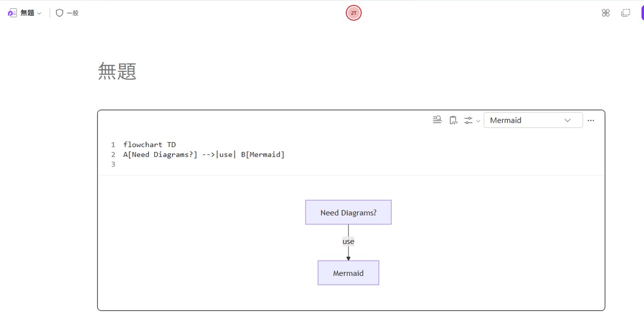
Task: Click the Loop page icon beside 無題
Action: [x=12, y=13]
